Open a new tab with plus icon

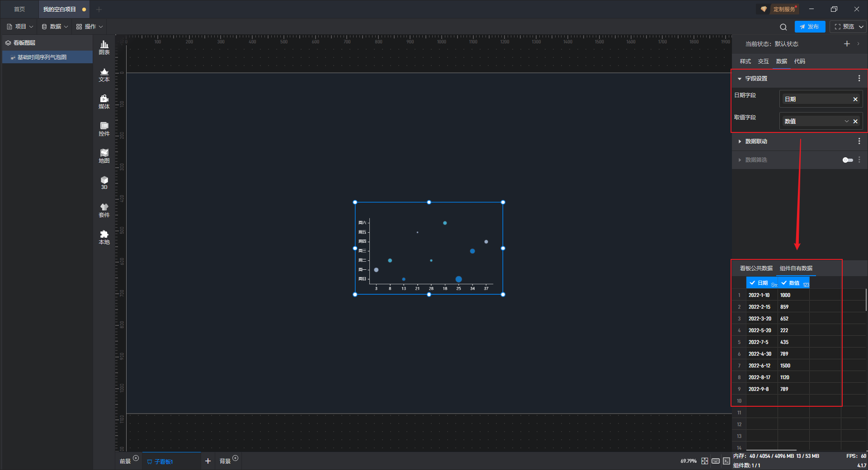point(99,9)
